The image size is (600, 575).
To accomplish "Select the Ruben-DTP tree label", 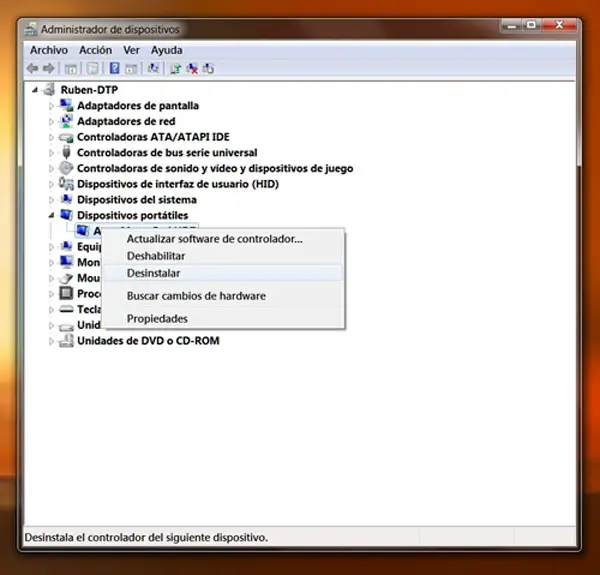I will [89, 90].
